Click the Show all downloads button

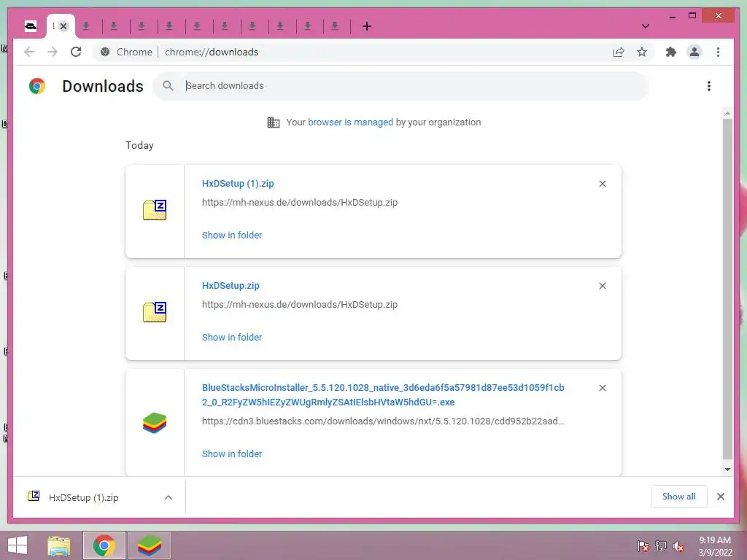[x=679, y=497]
